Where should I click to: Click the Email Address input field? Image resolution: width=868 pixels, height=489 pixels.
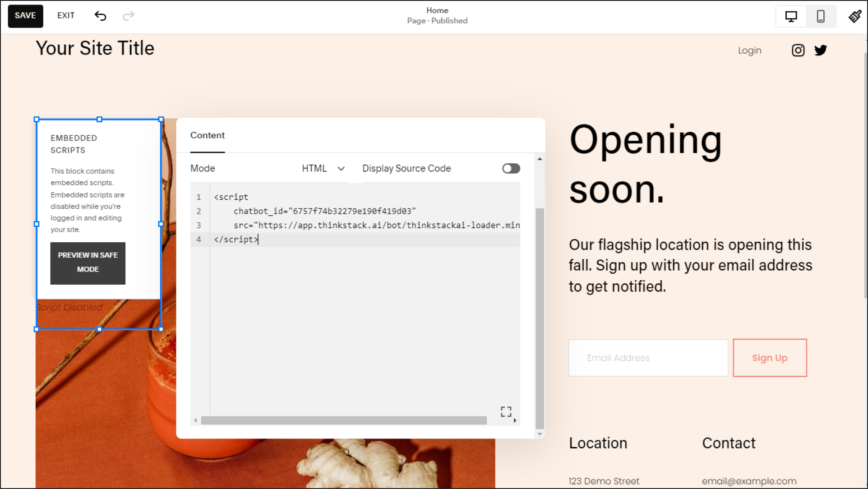pyautogui.click(x=648, y=358)
